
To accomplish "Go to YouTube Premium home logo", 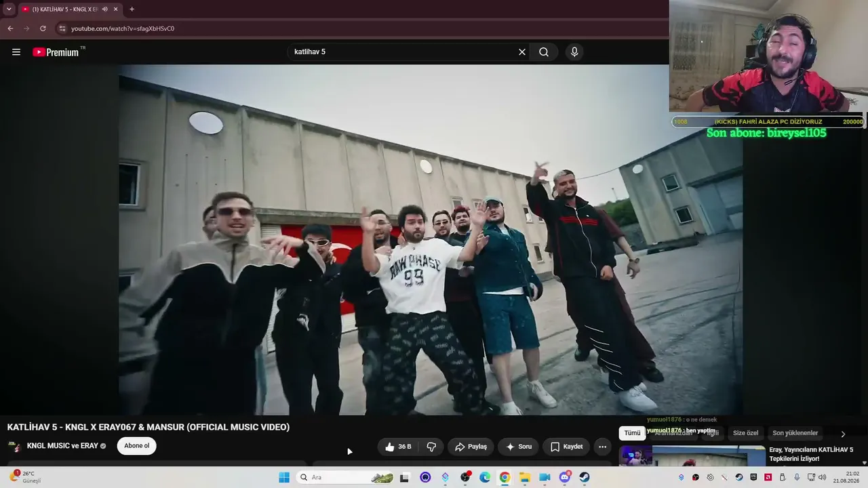I will pyautogui.click(x=56, y=52).
